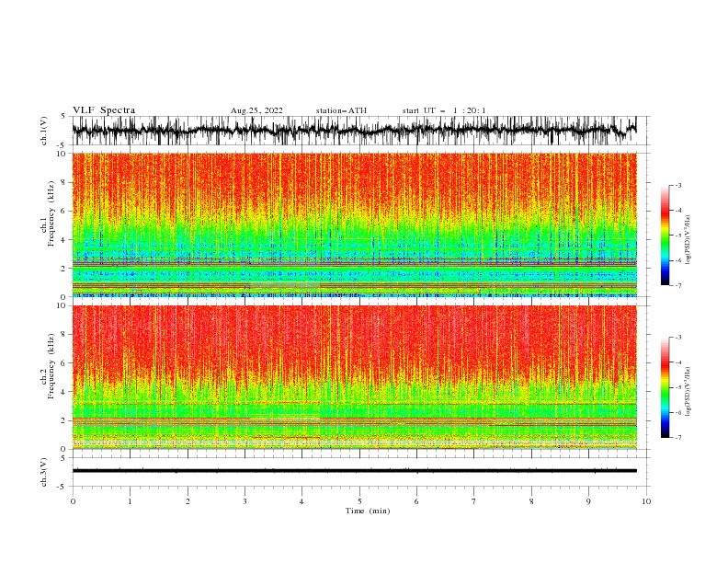
Task: Click the ch.1 frequency tick label "4"
Action: point(64,240)
